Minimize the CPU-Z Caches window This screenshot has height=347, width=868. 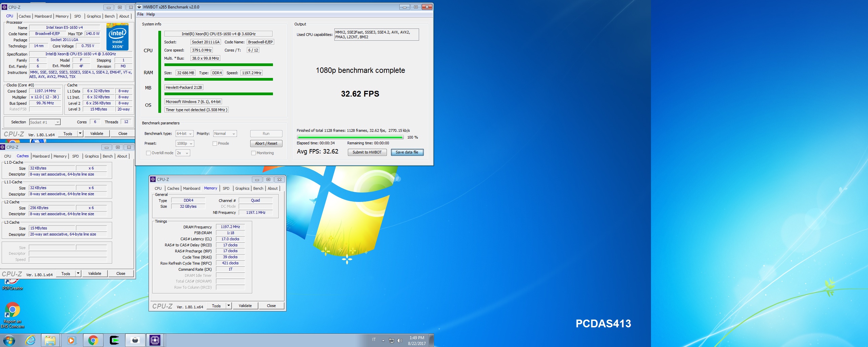106,147
